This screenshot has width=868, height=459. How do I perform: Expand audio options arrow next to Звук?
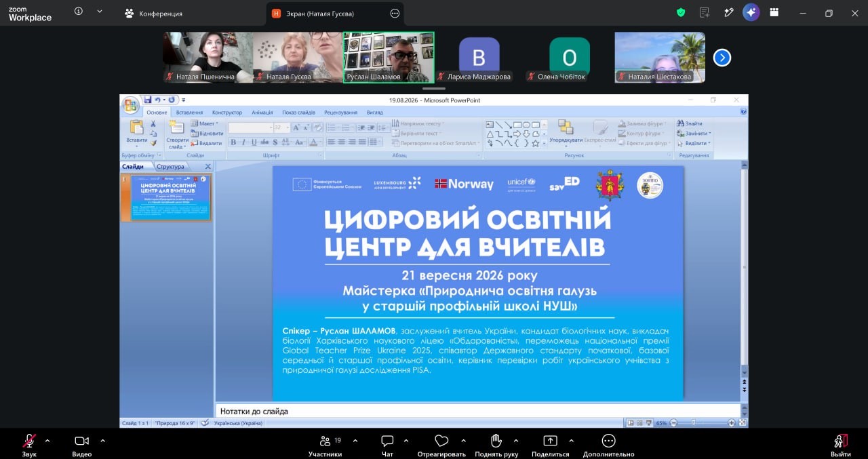coord(47,441)
